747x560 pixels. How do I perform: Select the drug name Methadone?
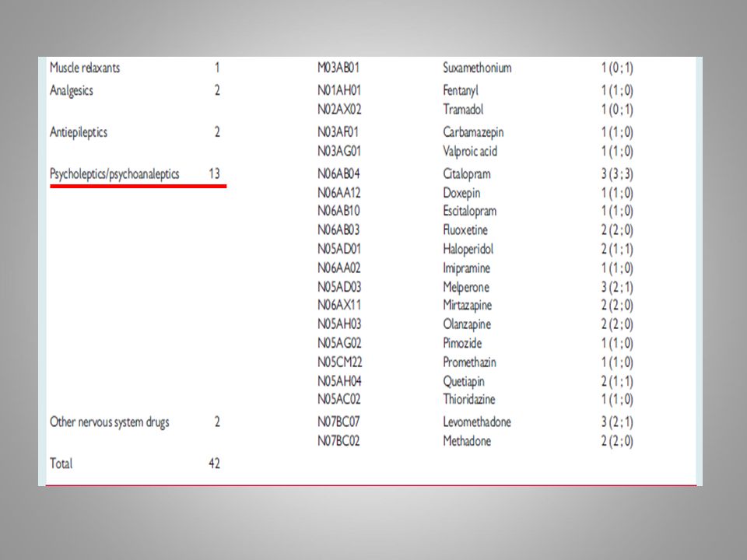(467, 441)
